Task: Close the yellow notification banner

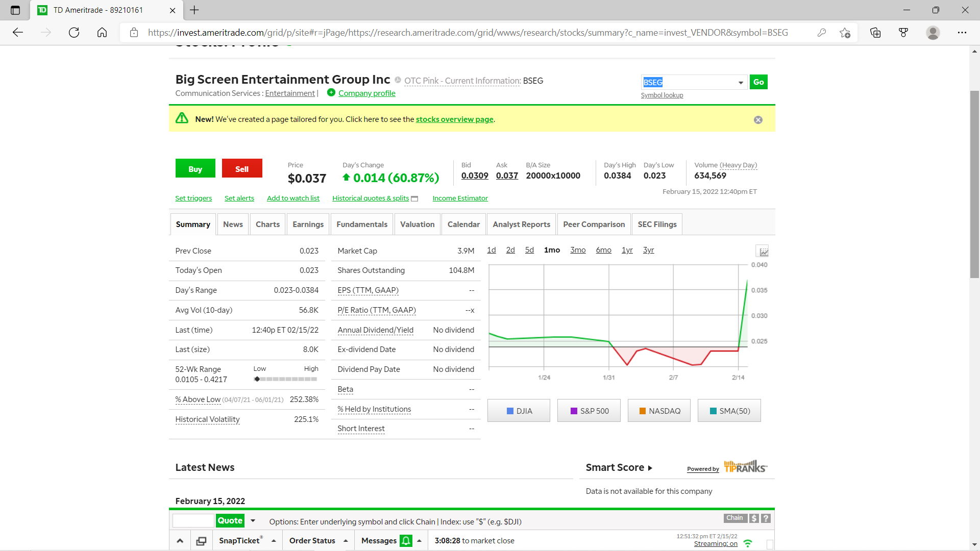Action: 758,120
